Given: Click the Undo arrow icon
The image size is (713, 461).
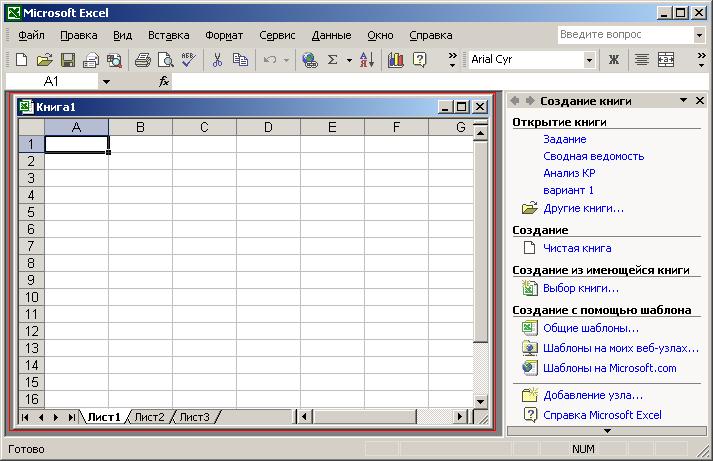Looking at the screenshot, I should pyautogui.click(x=270, y=60).
